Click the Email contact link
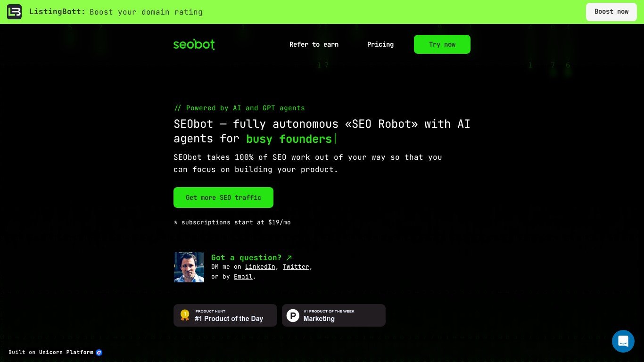The image size is (644, 362). tap(243, 277)
